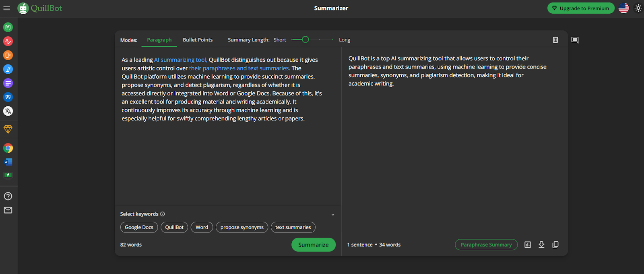Set summary length to Long
The width and height of the screenshot is (644, 274).
[x=345, y=40]
